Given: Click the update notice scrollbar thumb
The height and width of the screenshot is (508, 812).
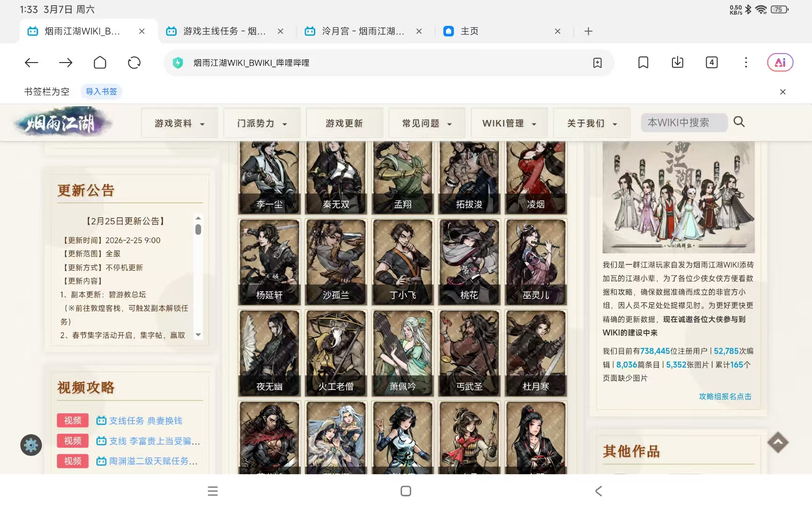Looking at the screenshot, I should tap(198, 229).
